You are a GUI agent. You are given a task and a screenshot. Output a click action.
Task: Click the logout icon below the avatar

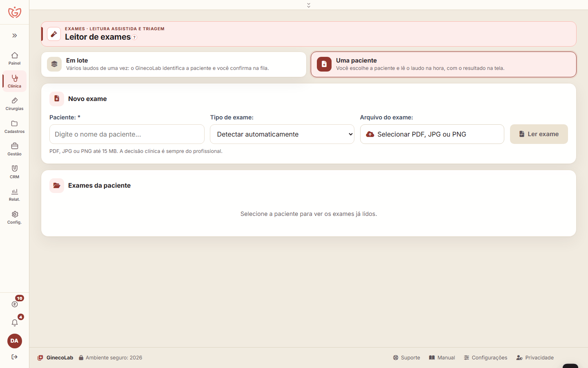point(15,357)
